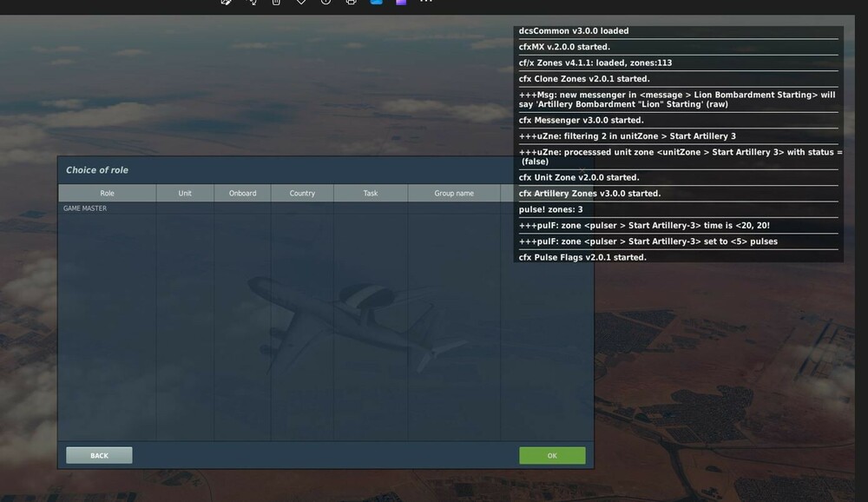The height and width of the screenshot is (502, 868).
Task: Click the 'dcsCommon v3.0.0 loaded' log line
Action: click(574, 31)
